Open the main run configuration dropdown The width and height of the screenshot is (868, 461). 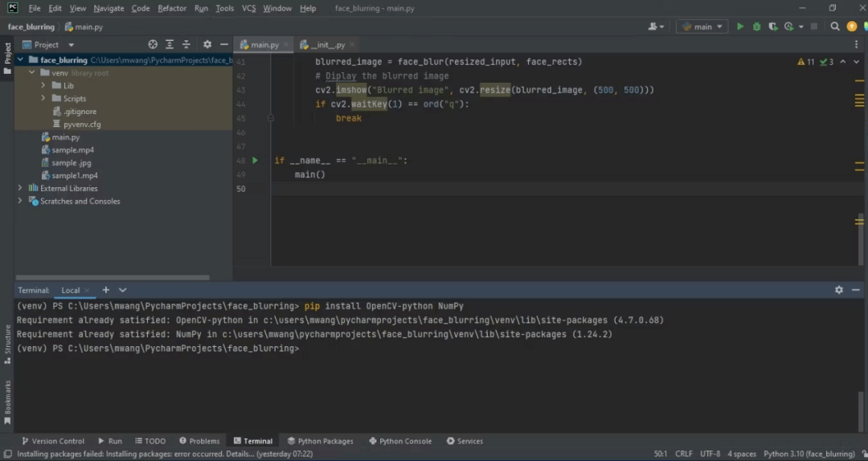[702, 27]
